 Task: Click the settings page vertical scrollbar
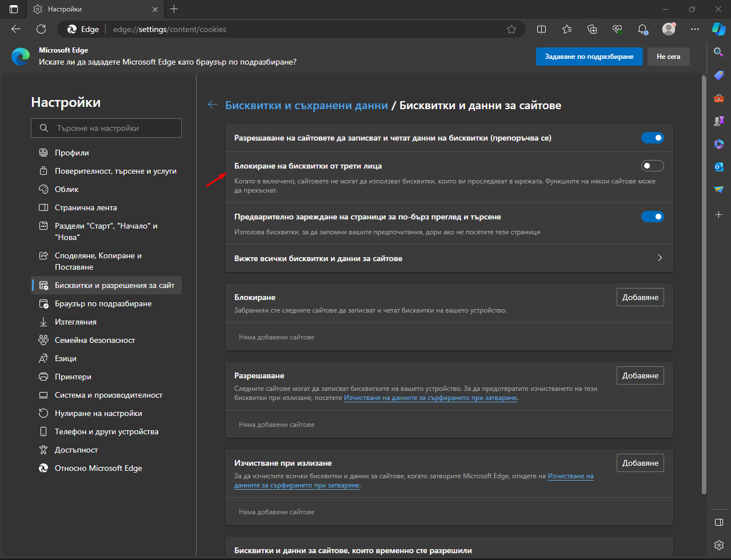(x=704, y=286)
